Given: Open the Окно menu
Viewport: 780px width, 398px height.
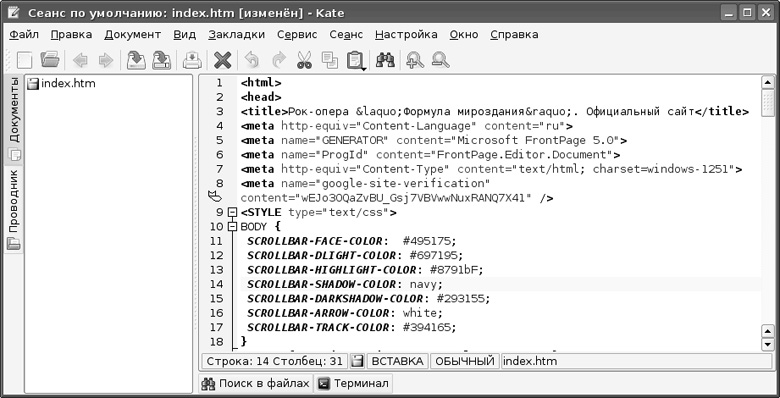Looking at the screenshot, I should point(464,34).
